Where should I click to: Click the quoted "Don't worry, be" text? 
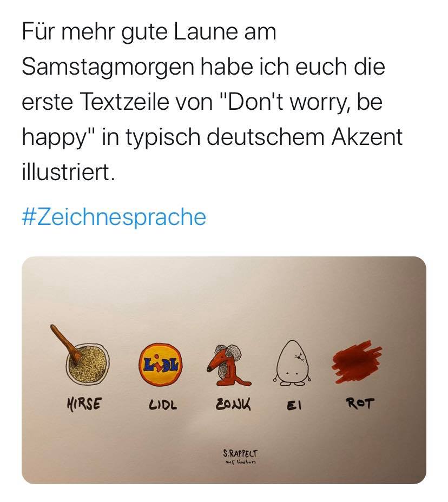pyautogui.click(x=301, y=102)
